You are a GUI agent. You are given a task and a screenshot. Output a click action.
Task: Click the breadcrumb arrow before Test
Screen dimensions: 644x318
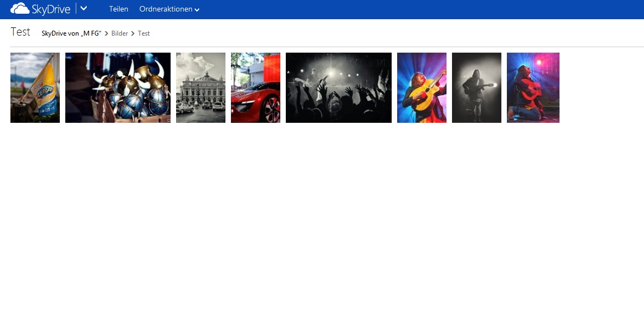[133, 34]
